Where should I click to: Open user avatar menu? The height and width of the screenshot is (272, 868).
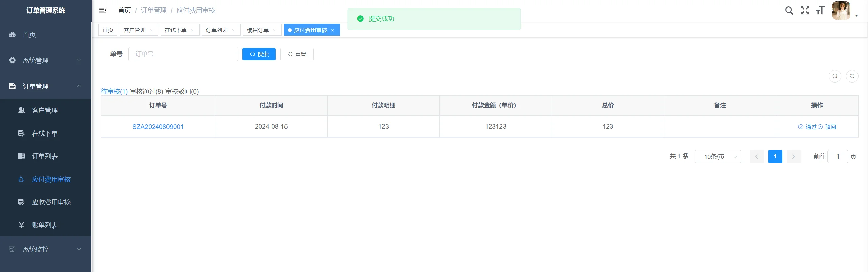841,11
